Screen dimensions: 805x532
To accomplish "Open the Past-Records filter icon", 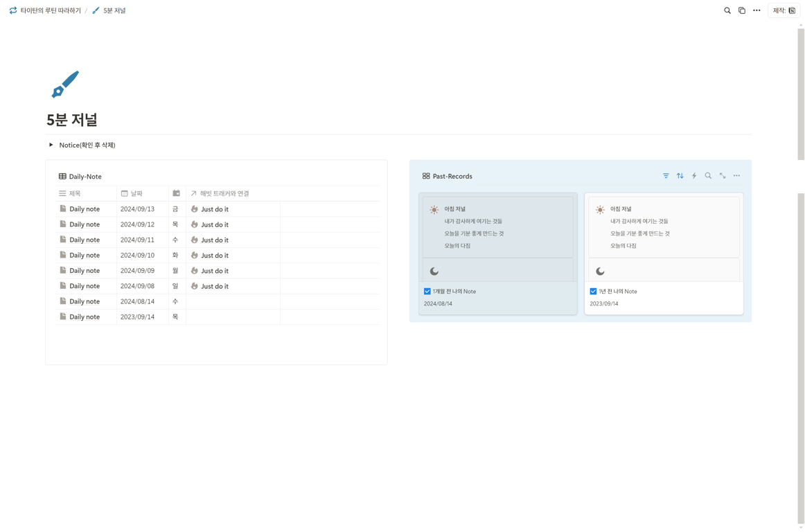I will (x=666, y=176).
